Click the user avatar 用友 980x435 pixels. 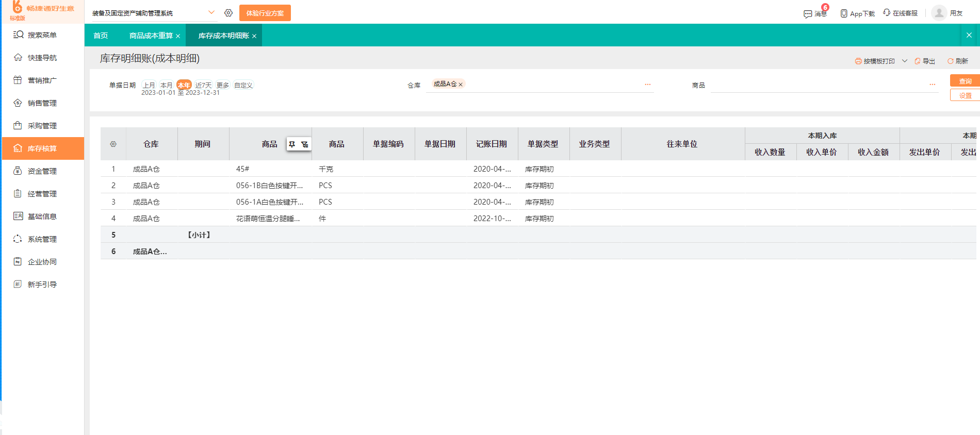(939, 12)
